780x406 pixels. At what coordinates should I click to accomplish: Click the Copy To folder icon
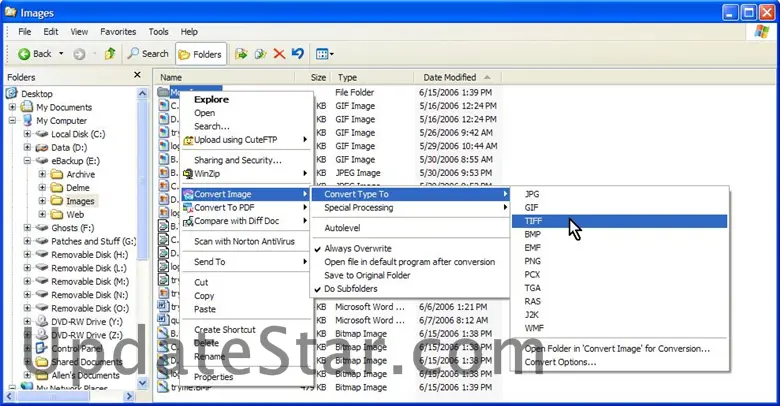pos(260,54)
